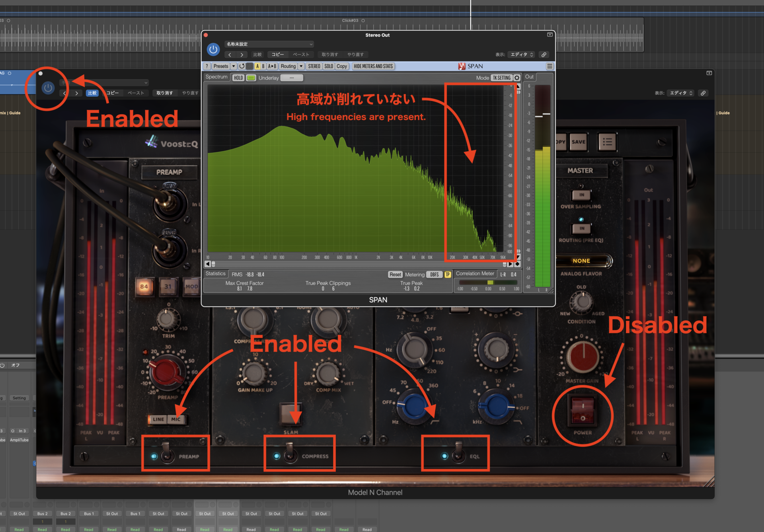The width and height of the screenshot is (764, 532).
Task: Expand the Presets dropdown arrow
Action: [x=234, y=66]
